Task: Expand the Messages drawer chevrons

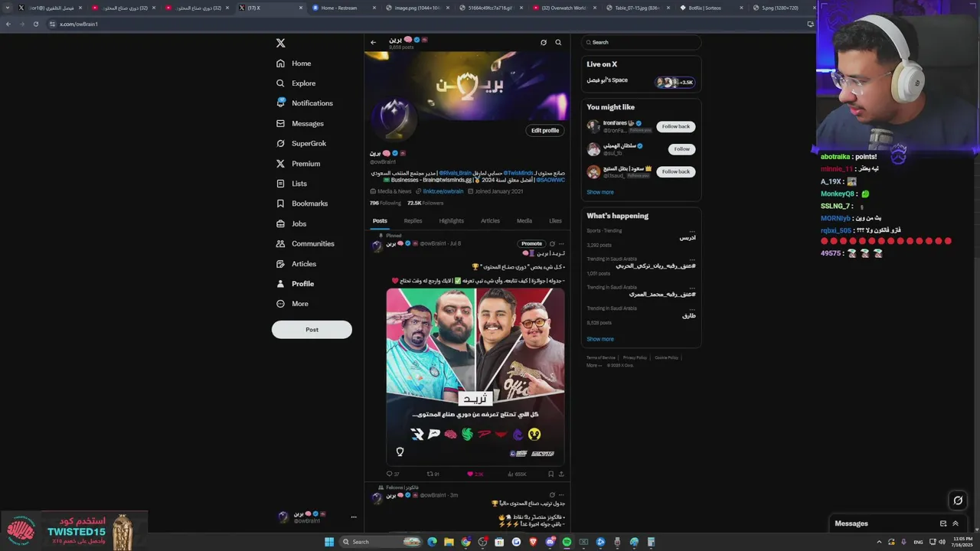Action: [955, 523]
